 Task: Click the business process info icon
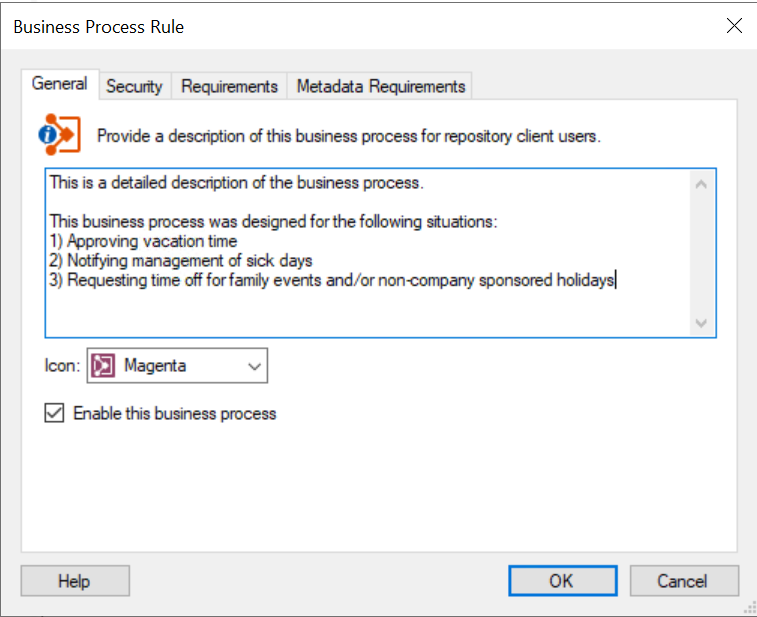click(62, 134)
